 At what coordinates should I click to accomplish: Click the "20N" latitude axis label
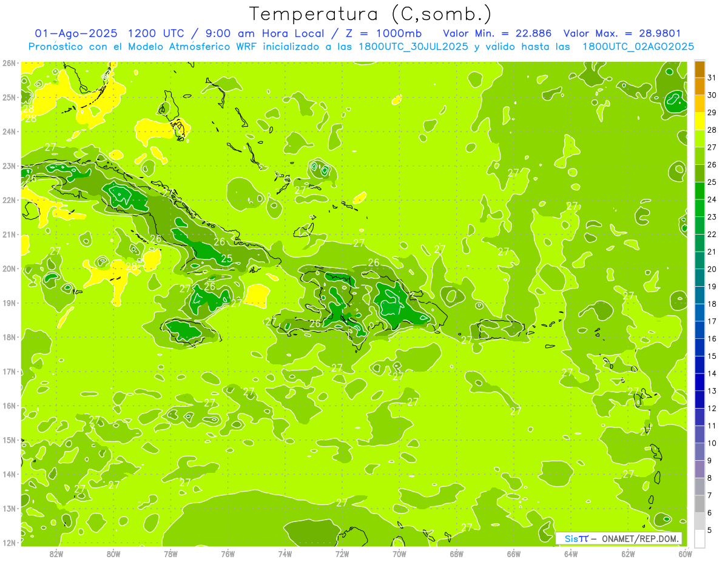[x=8, y=269]
